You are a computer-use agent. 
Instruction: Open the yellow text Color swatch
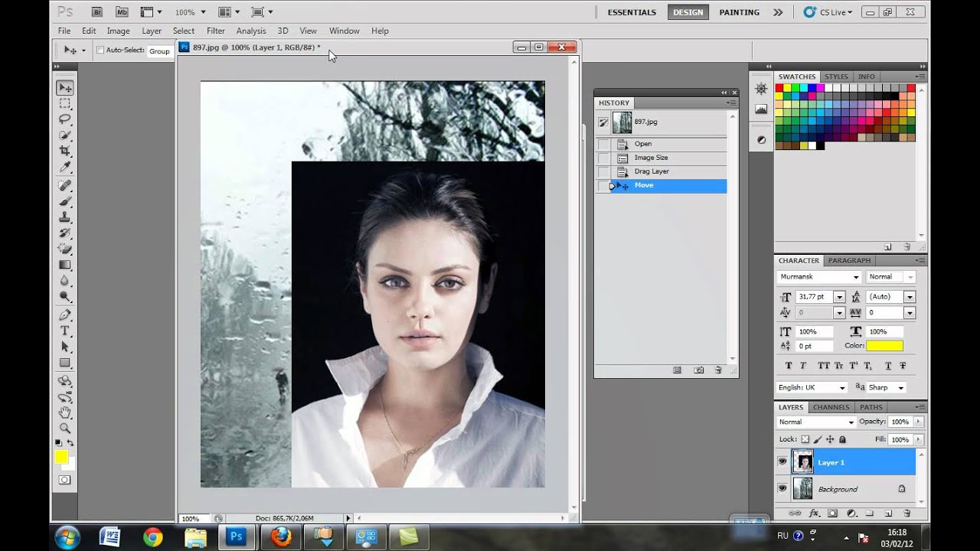pos(884,346)
